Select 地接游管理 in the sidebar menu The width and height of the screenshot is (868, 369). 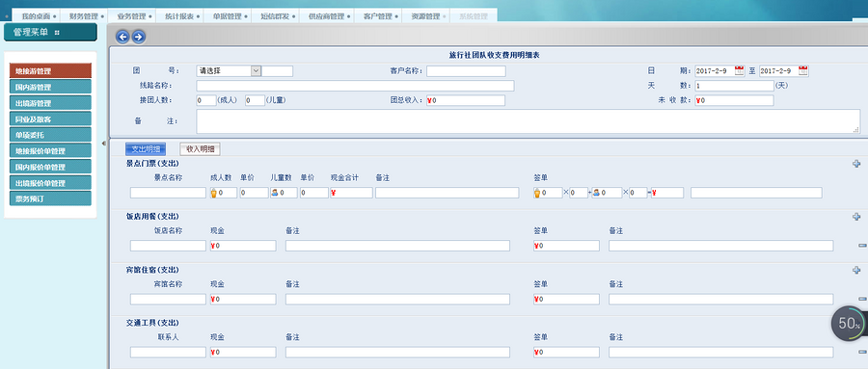point(50,70)
